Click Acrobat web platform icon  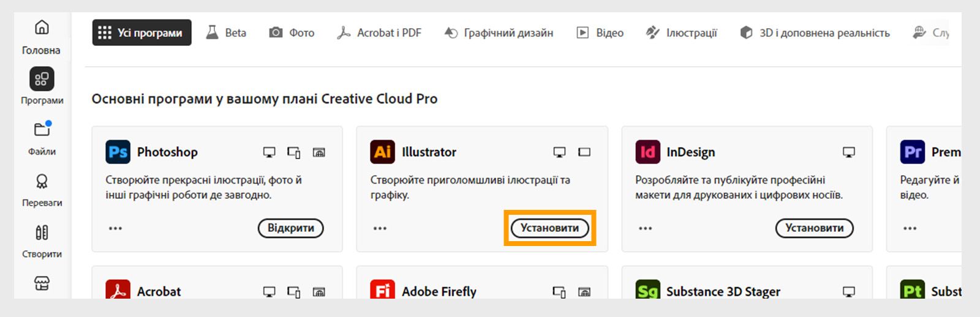(x=318, y=292)
